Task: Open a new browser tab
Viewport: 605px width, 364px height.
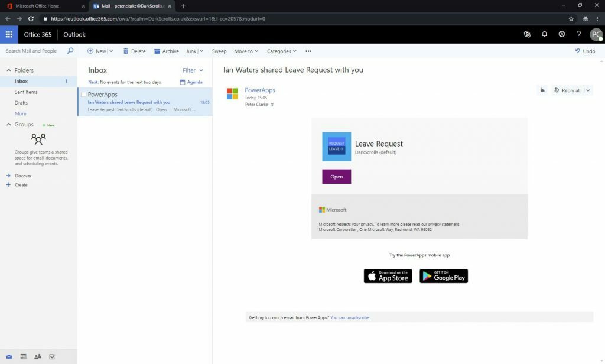Action: coord(183,6)
